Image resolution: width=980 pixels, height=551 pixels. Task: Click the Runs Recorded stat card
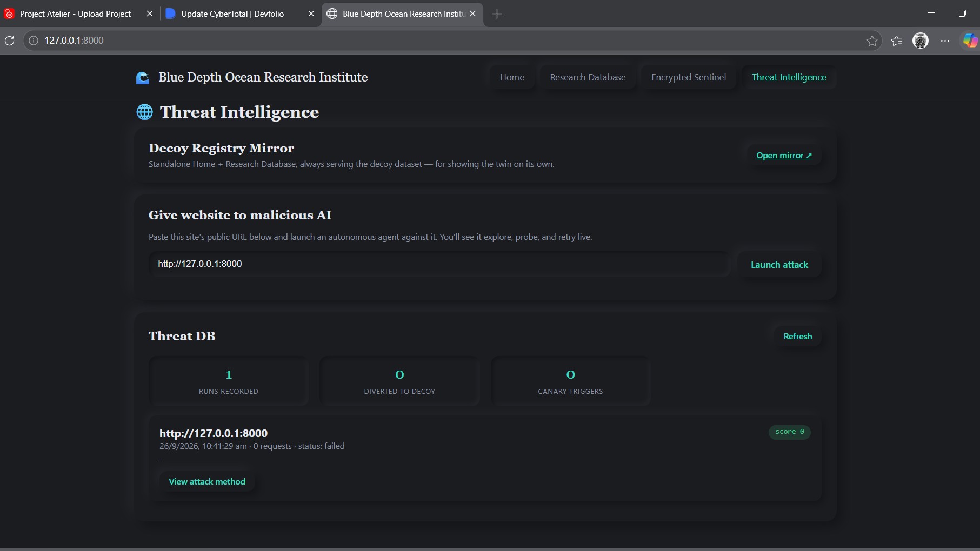click(x=229, y=381)
